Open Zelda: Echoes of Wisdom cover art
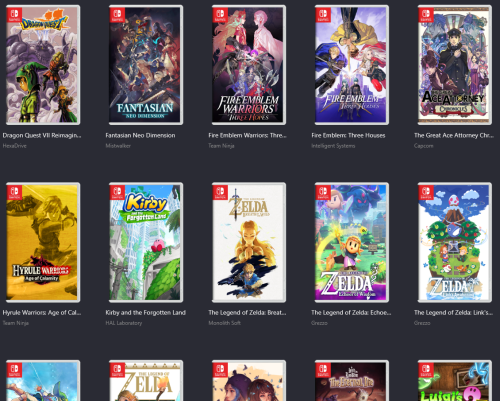 [x=352, y=242]
